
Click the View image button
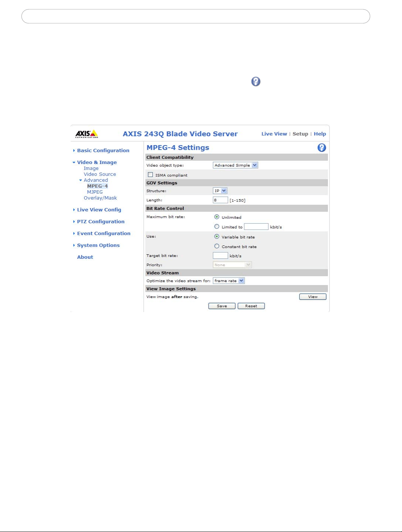click(x=313, y=297)
